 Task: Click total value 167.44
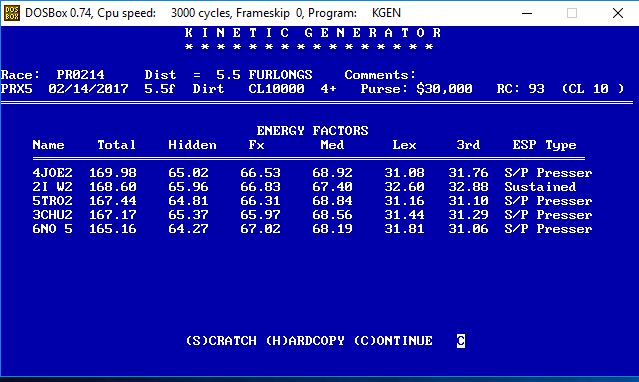click(113, 201)
